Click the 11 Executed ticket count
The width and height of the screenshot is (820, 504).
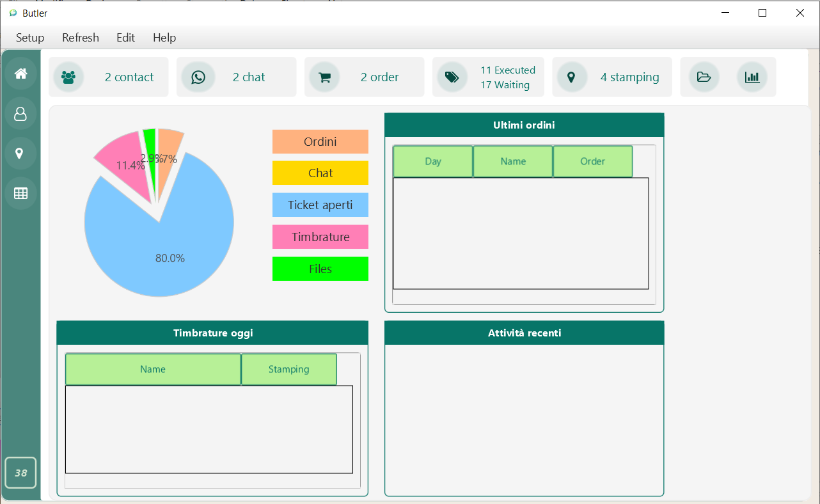(x=508, y=70)
